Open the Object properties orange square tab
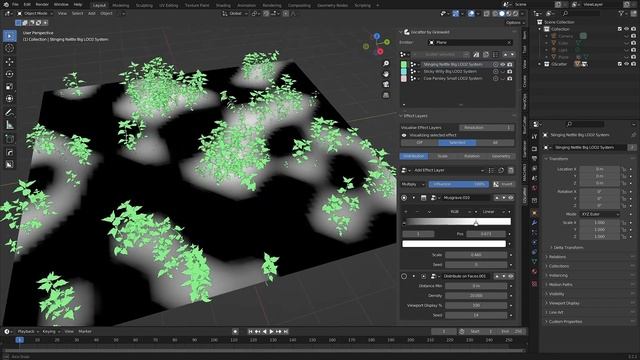The image size is (640, 360). (x=534, y=213)
